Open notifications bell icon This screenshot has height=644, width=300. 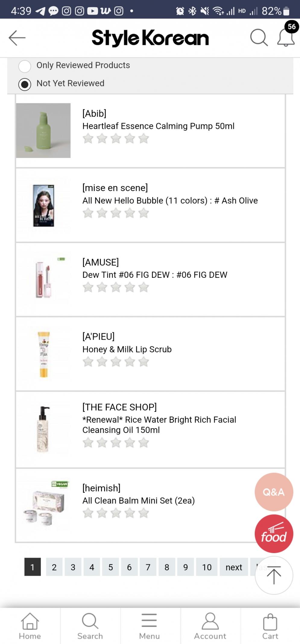point(286,38)
